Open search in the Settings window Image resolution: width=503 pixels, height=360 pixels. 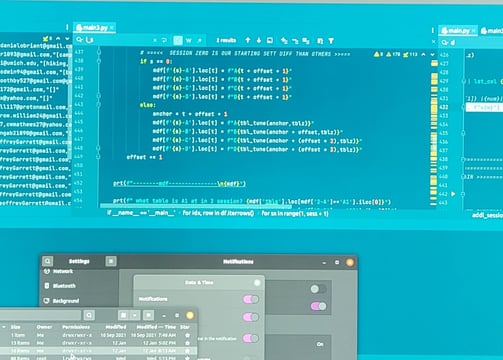48,261
